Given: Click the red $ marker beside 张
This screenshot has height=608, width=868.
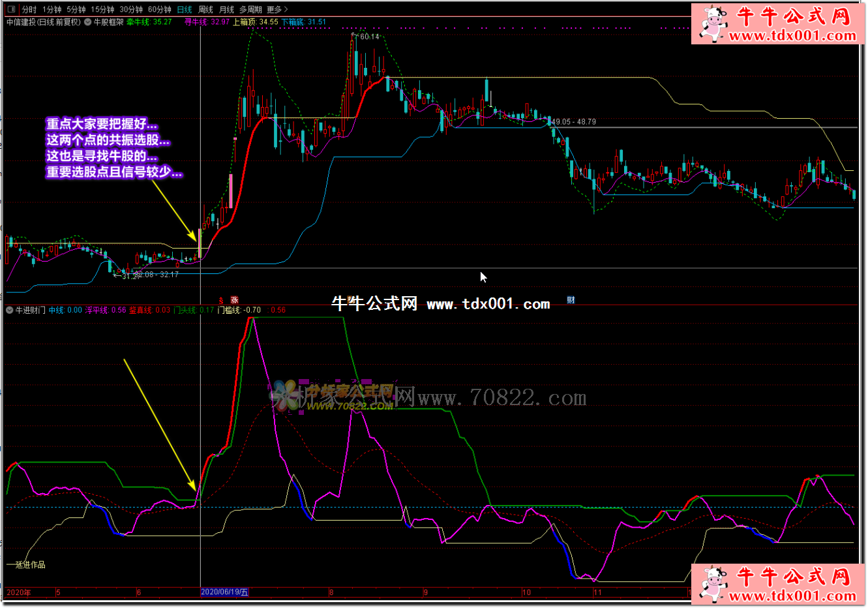Looking at the screenshot, I should tap(221, 300).
